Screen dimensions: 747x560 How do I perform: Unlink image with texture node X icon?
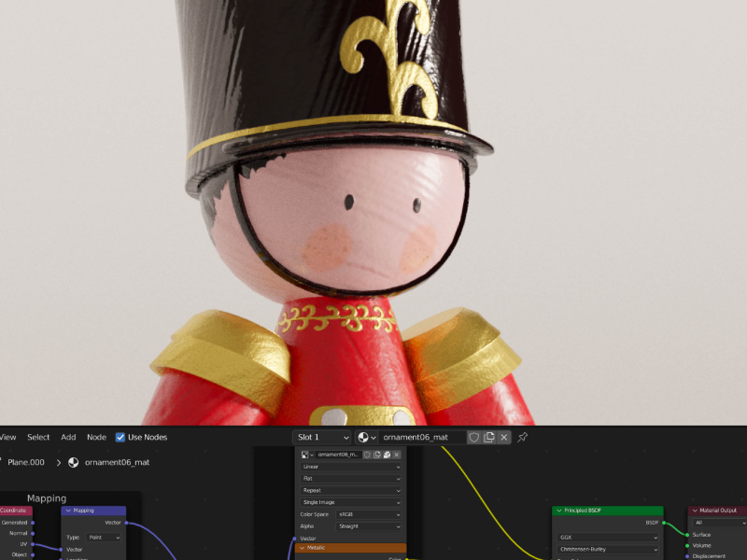point(397,455)
